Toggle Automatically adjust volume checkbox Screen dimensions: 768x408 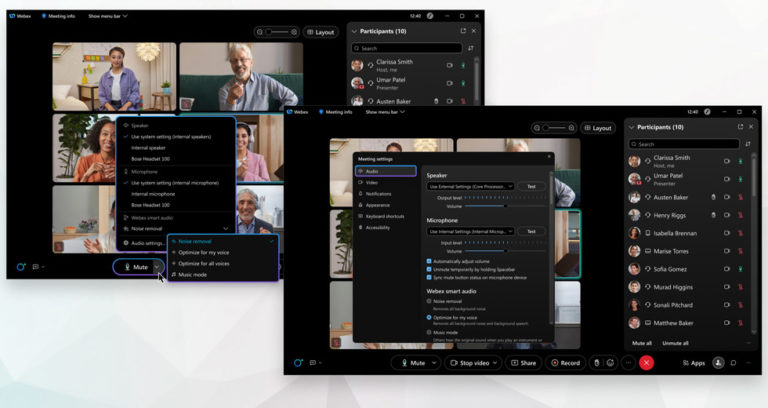(x=429, y=261)
